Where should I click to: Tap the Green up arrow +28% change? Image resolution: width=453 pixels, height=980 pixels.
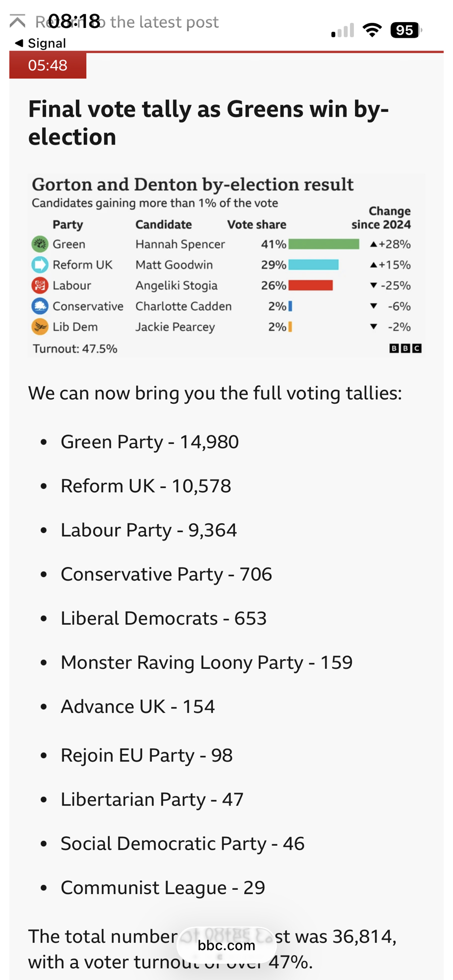(390, 244)
